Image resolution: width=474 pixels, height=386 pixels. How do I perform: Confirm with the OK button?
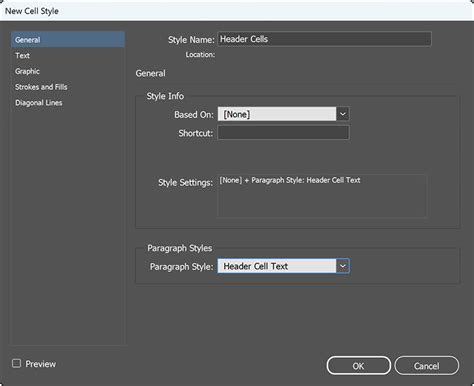click(x=358, y=366)
